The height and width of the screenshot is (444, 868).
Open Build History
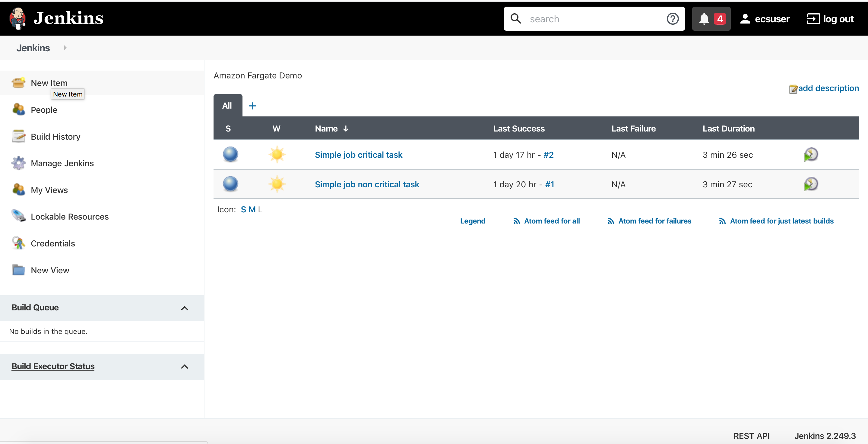[55, 136]
